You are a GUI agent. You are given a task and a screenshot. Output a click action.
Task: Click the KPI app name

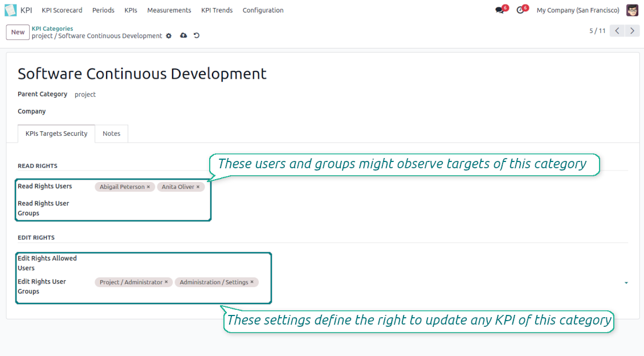click(x=26, y=10)
